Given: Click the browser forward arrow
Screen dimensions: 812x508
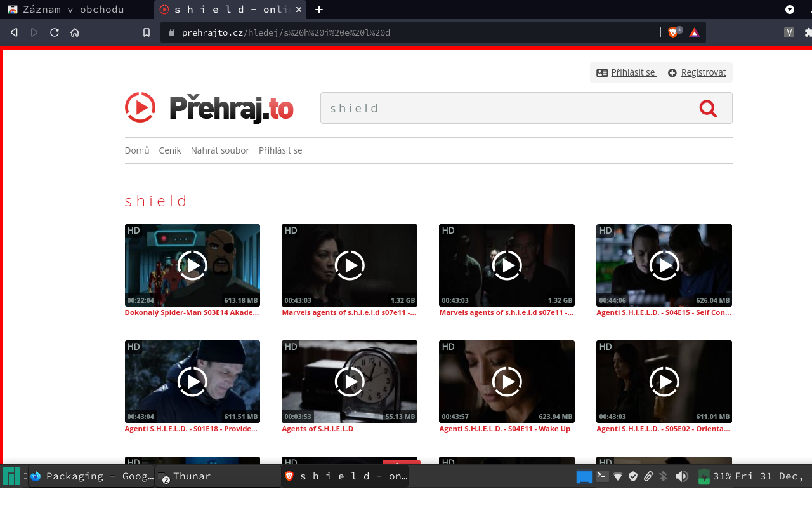Looking at the screenshot, I should (x=34, y=32).
